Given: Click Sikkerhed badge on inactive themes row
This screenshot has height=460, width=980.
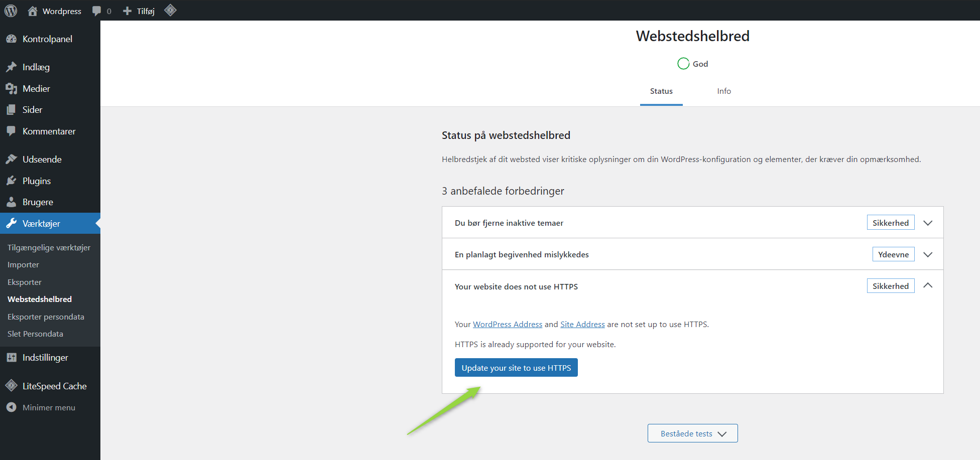Looking at the screenshot, I should click(x=891, y=223).
